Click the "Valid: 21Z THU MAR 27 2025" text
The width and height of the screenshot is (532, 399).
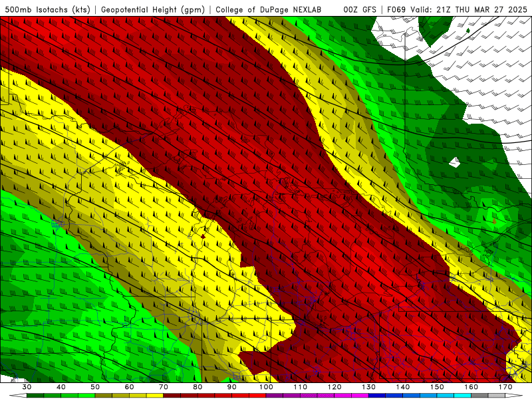pyautogui.click(x=469, y=9)
